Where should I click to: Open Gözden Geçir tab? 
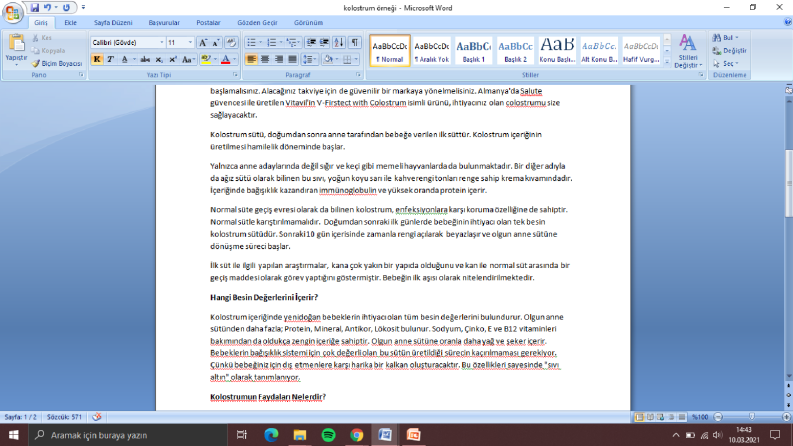257,23
